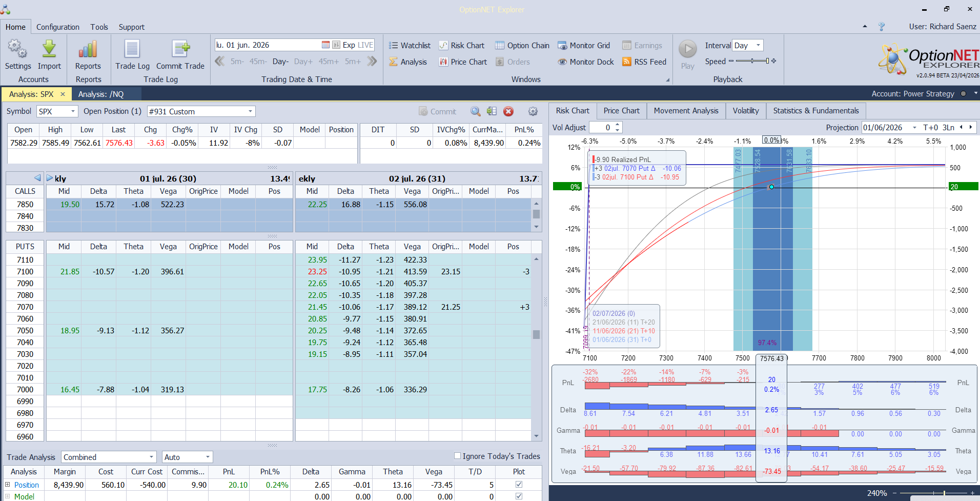Click the green split-columns icon beside Commit
This screenshot has height=501, width=980.
492,111
